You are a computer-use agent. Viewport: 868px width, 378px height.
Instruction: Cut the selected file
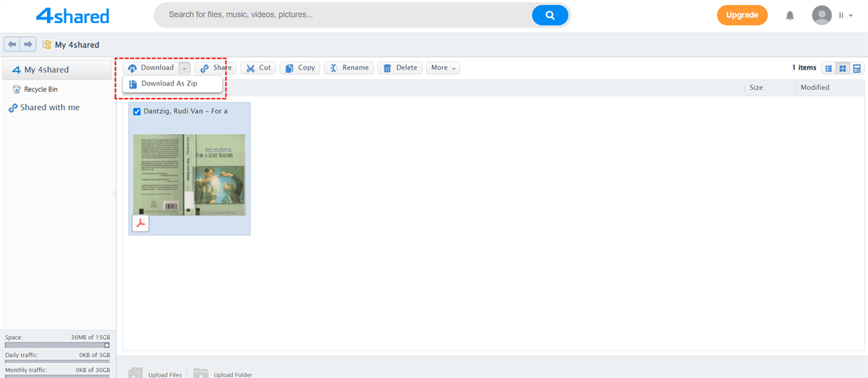[x=258, y=68]
